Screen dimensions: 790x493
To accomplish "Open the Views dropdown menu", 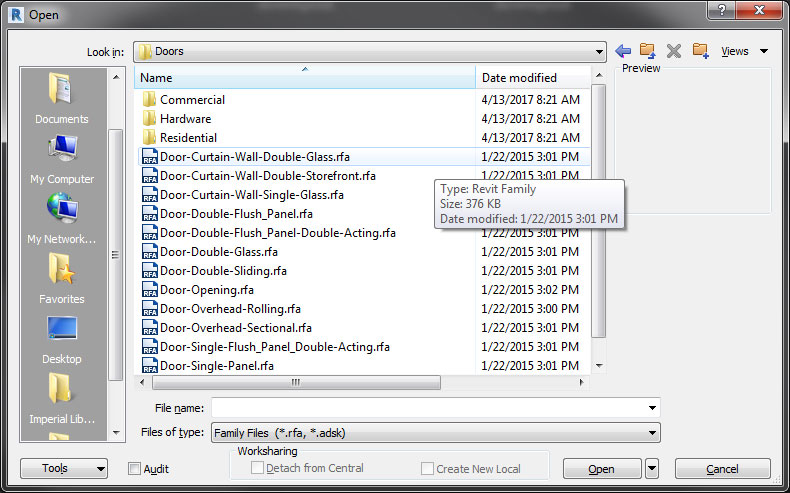I will (745, 51).
